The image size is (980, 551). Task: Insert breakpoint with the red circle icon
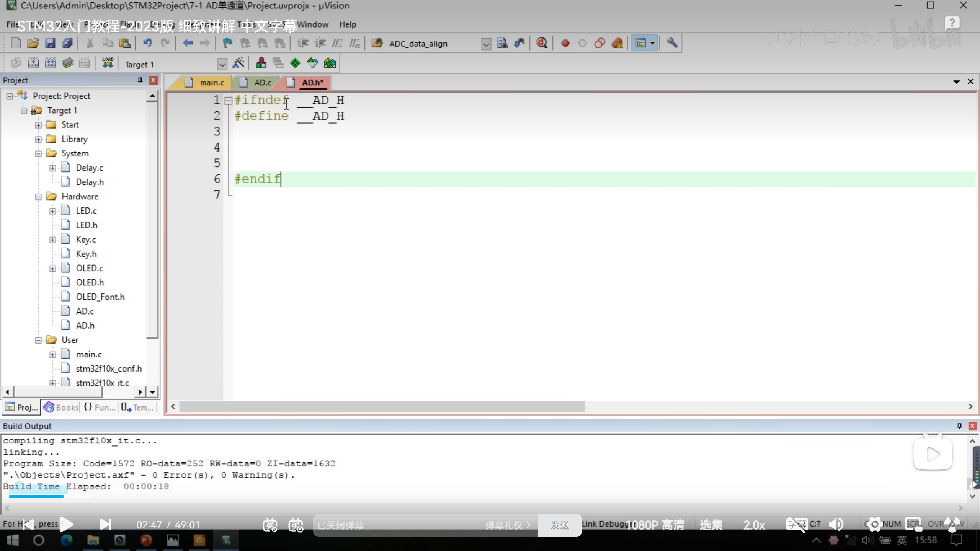point(565,43)
